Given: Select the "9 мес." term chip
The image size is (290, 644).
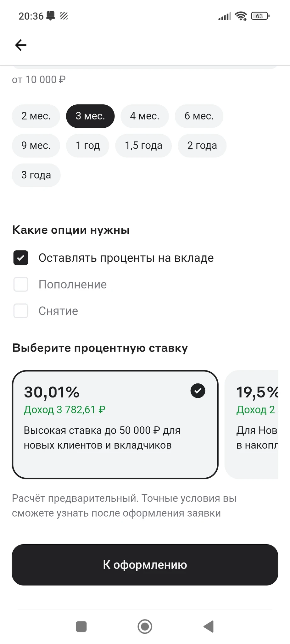Looking at the screenshot, I should [36, 146].
